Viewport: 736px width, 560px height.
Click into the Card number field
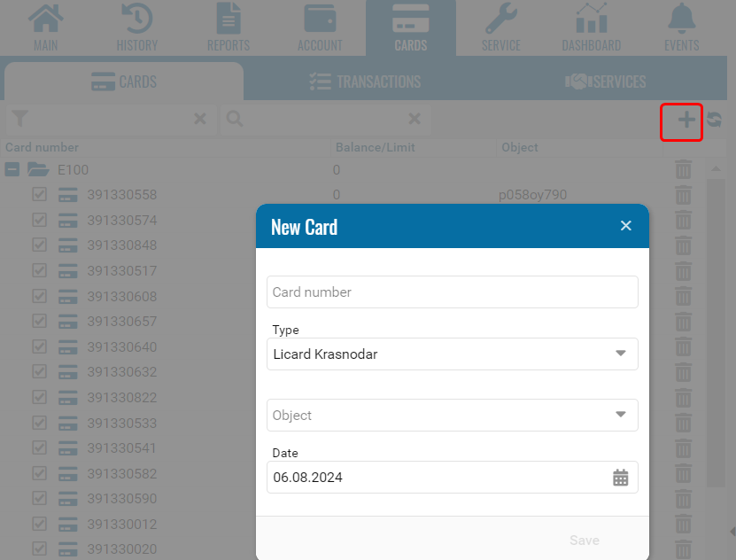pyautogui.click(x=452, y=292)
